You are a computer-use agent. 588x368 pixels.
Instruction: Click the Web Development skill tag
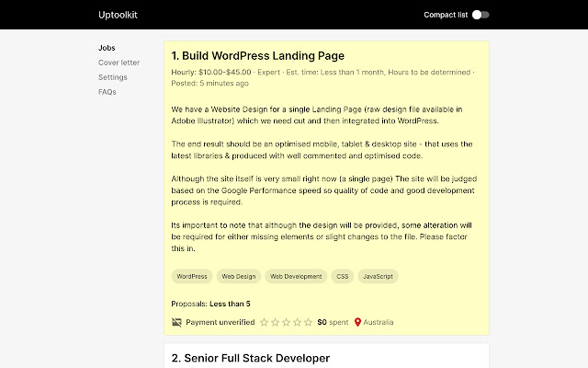pyautogui.click(x=296, y=276)
